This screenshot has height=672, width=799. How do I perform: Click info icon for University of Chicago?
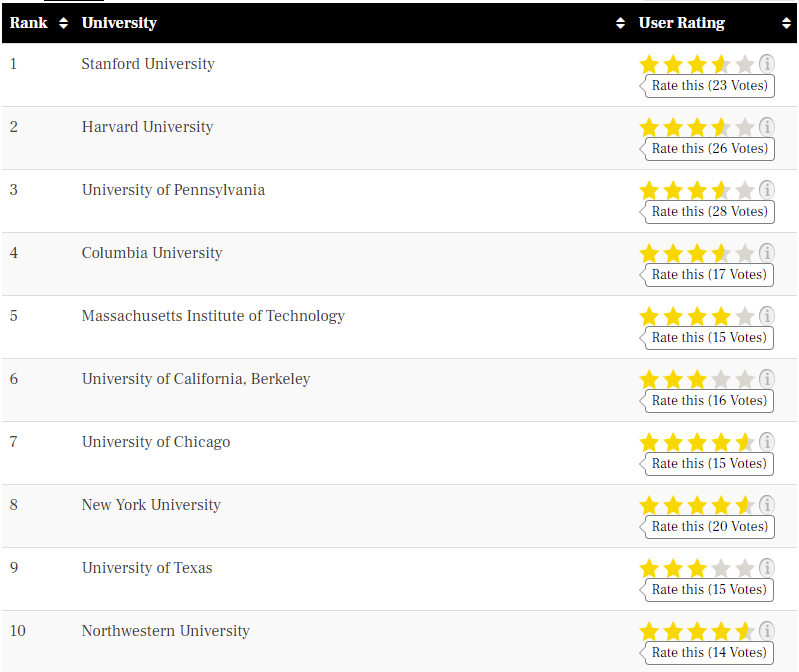pos(767,442)
